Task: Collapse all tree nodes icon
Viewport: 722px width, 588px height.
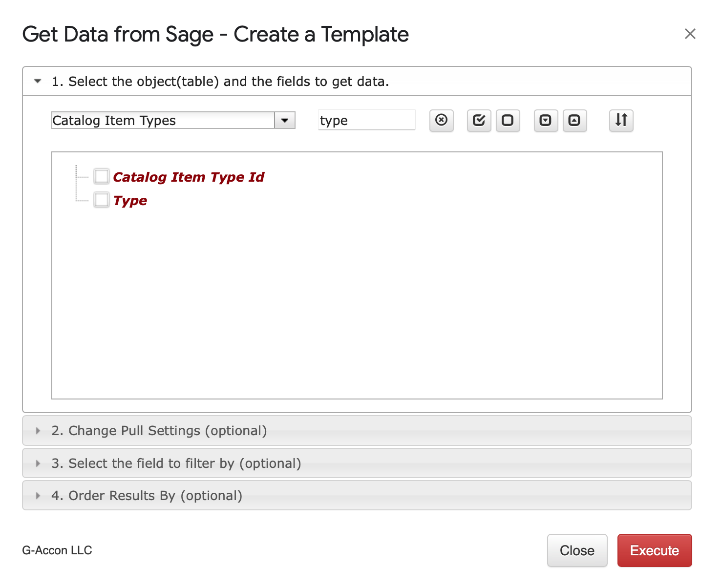Action: pos(574,120)
